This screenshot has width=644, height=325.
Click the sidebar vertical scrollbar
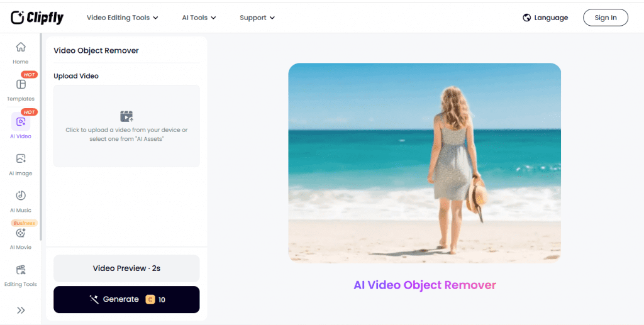click(x=41, y=136)
